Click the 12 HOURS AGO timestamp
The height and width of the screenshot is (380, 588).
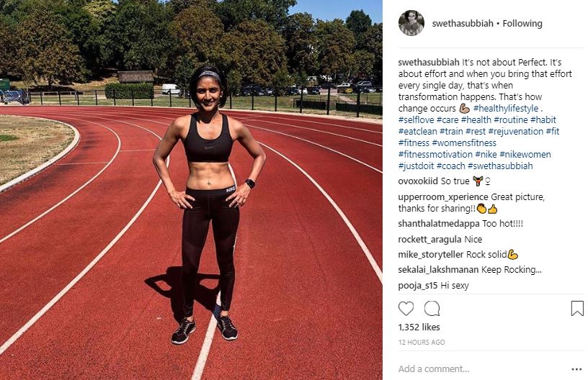point(422,342)
